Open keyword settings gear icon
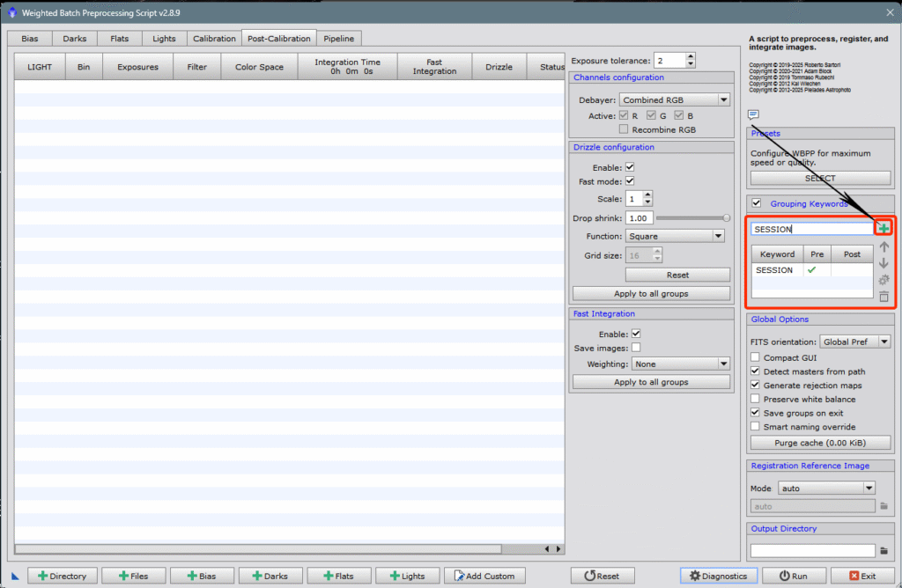The width and height of the screenshot is (902, 588). coord(884,280)
